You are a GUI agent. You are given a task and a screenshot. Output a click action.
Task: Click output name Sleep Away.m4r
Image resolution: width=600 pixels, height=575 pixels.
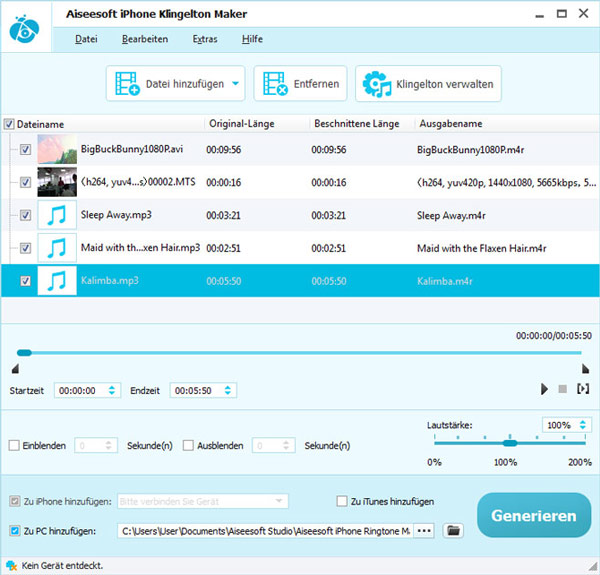(x=451, y=215)
